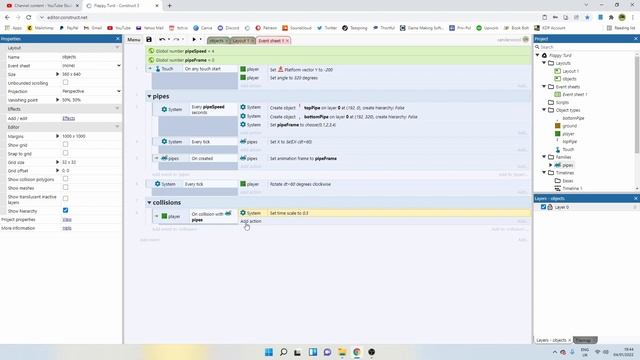Select Timeline 1 in the Project tree

pos(572,188)
